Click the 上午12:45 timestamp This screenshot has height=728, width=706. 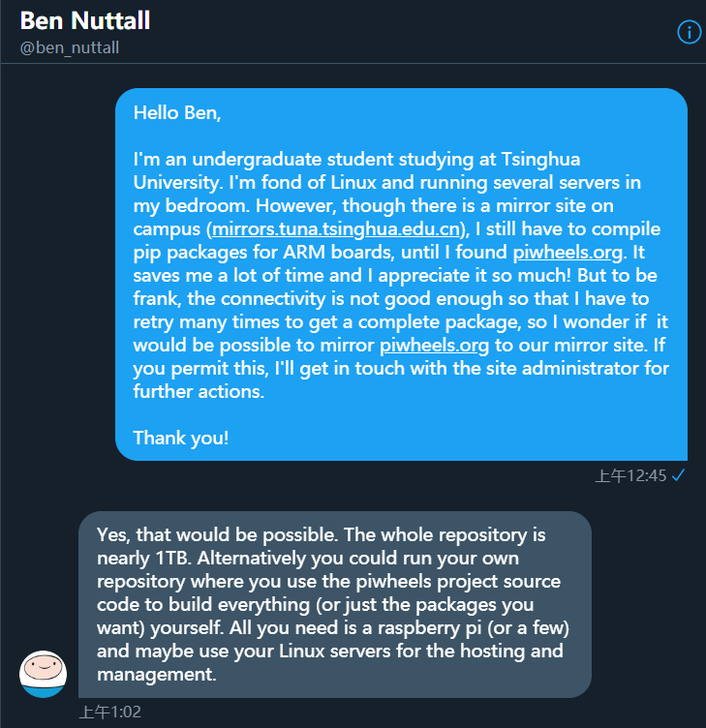[630, 475]
